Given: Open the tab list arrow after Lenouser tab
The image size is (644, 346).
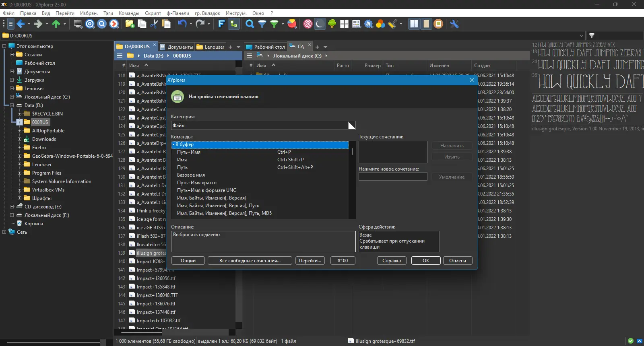Looking at the screenshot, I should (239, 47).
